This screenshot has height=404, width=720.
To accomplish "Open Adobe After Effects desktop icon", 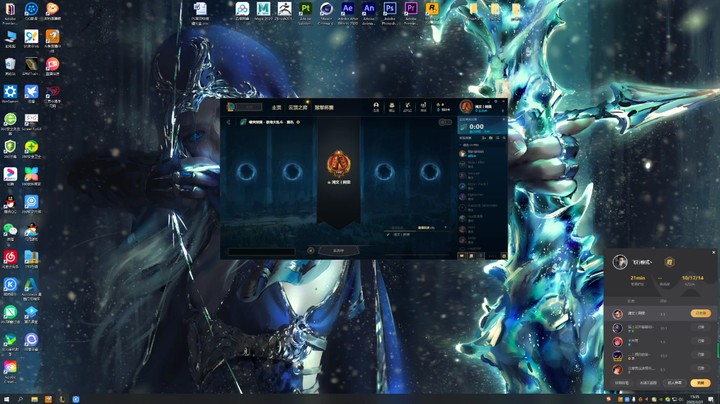I will pos(348,12).
